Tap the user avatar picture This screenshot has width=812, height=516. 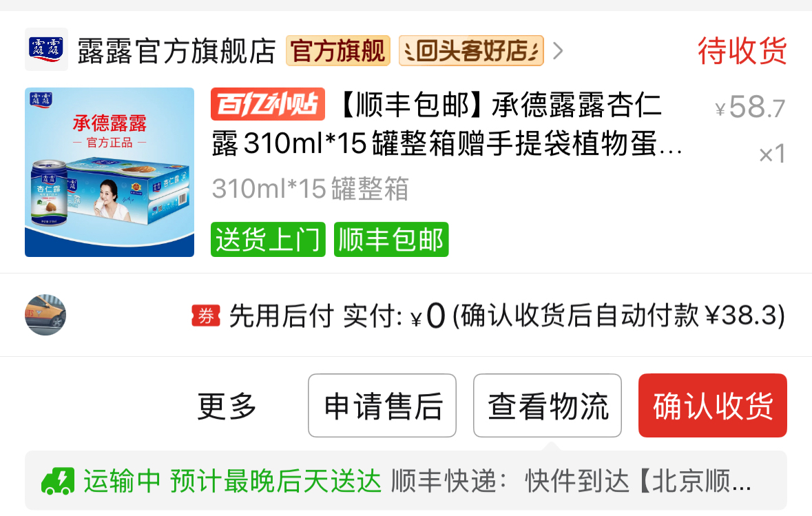45,315
